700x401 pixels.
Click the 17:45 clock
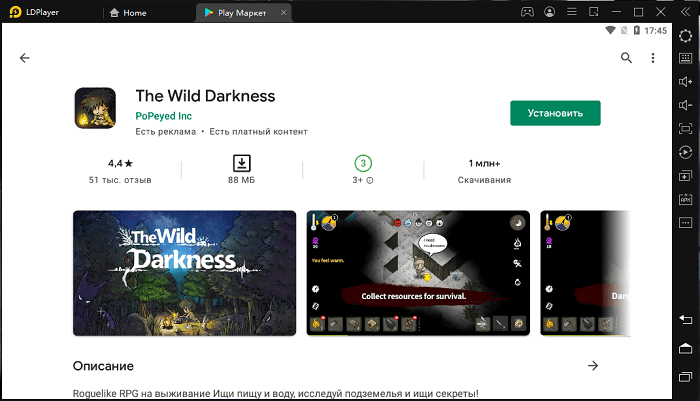(655, 30)
